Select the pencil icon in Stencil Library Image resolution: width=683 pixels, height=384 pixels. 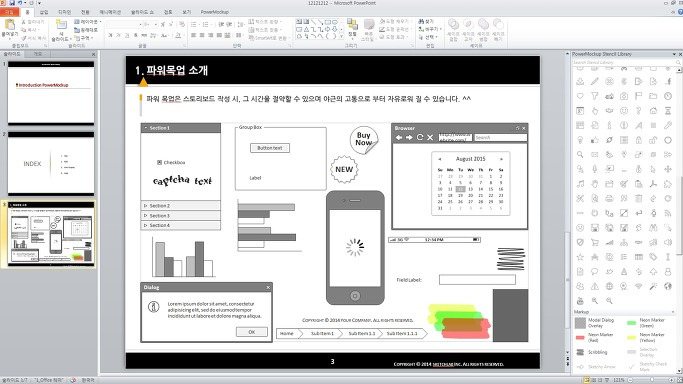tap(595, 81)
